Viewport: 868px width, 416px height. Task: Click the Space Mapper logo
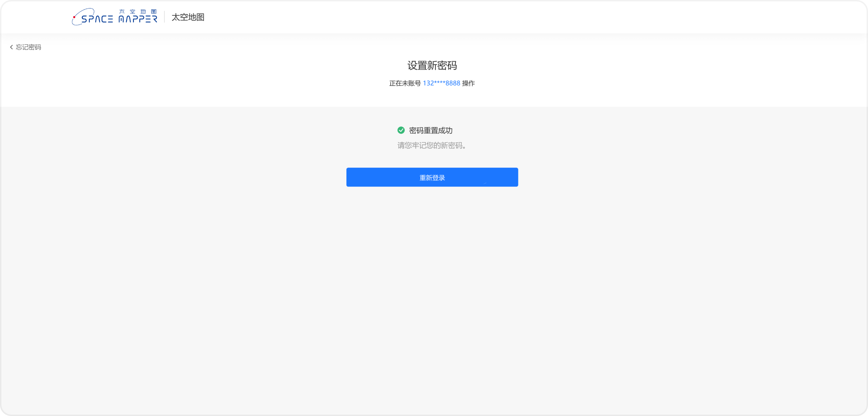(x=114, y=16)
